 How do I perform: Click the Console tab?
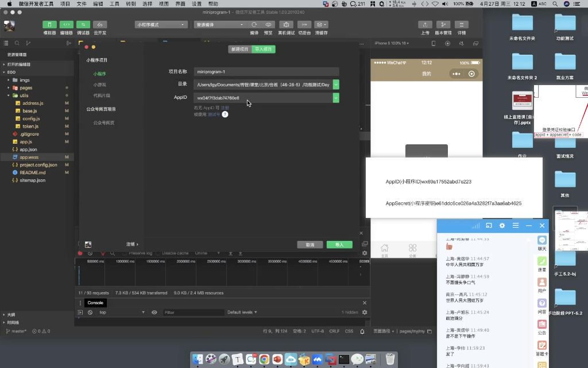(x=95, y=302)
